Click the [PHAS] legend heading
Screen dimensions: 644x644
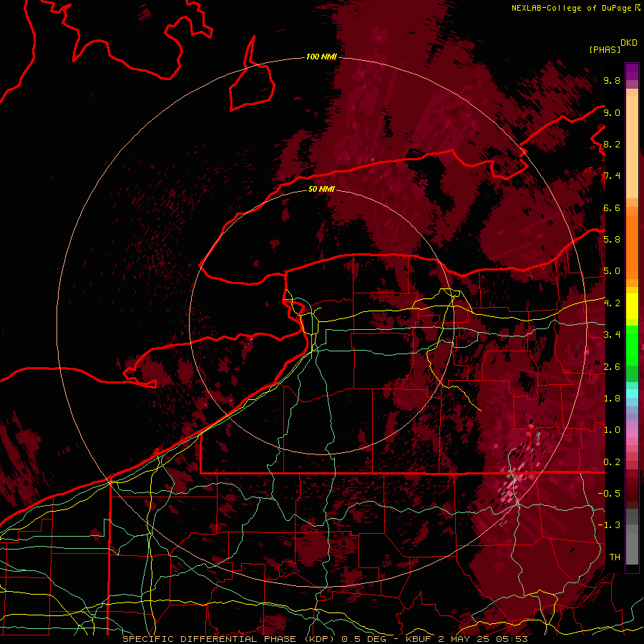[x=605, y=49]
